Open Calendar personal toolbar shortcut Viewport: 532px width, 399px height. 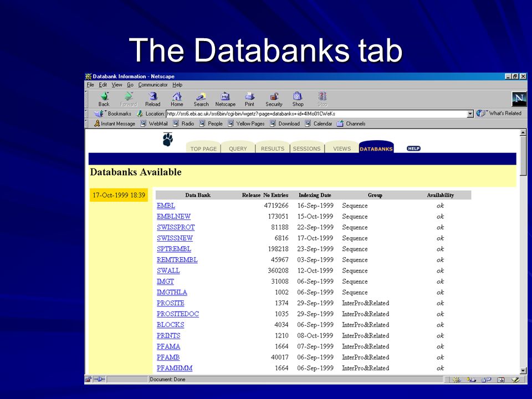(319, 124)
